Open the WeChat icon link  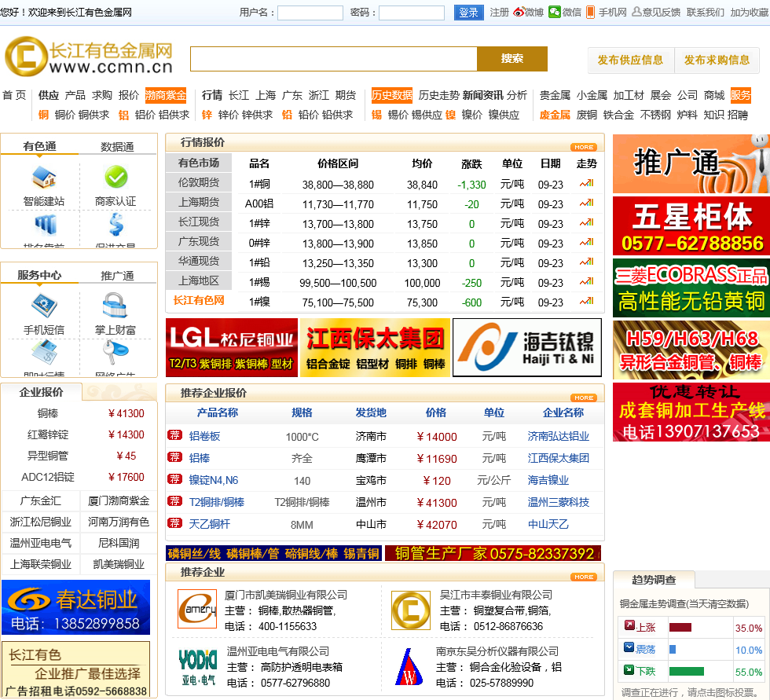coord(555,12)
